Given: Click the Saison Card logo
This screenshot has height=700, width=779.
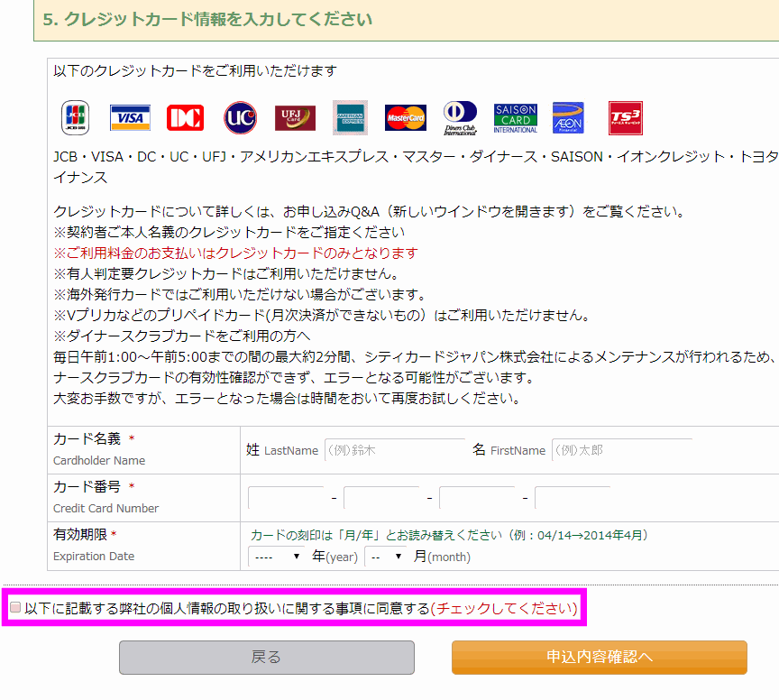Looking at the screenshot, I should coord(515,118).
